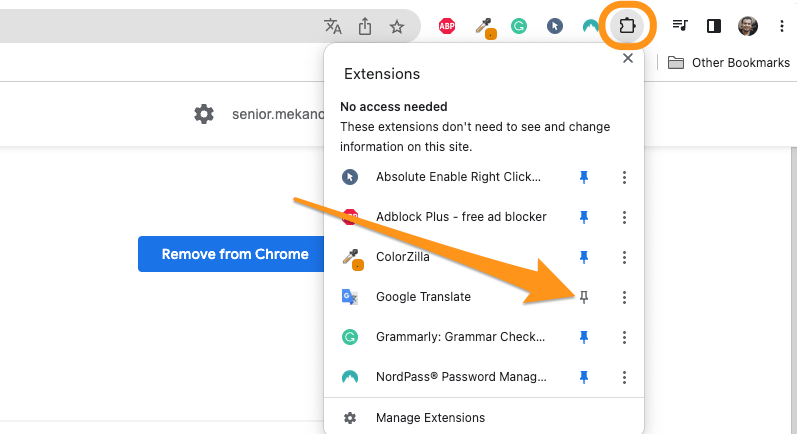Click the NordPass icon in extensions list

tap(350, 377)
